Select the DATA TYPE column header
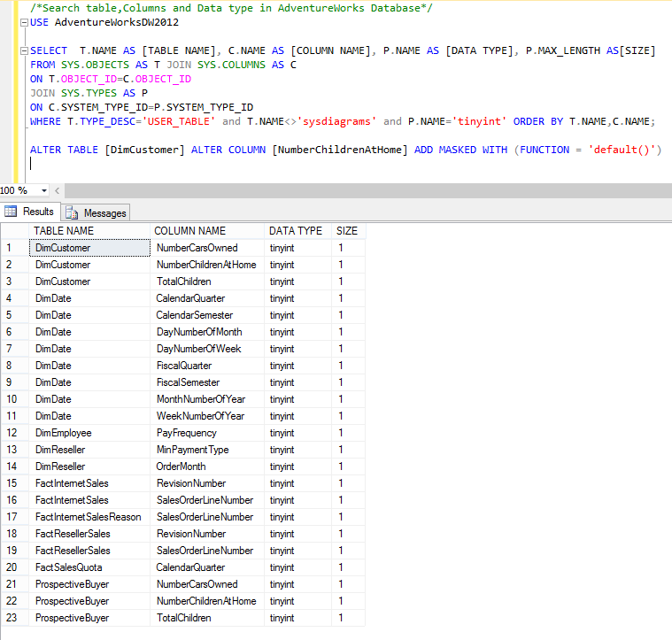 click(x=297, y=231)
